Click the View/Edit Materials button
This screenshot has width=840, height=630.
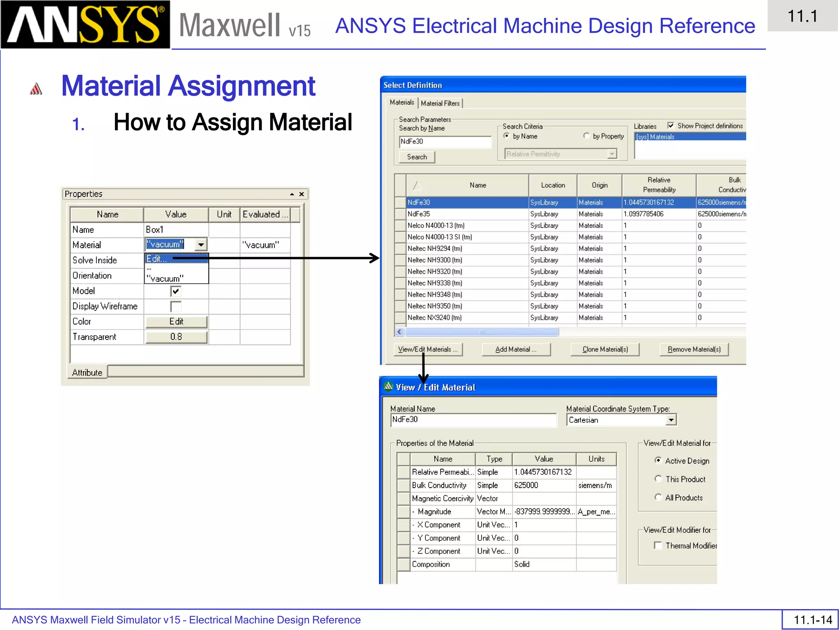coord(428,349)
